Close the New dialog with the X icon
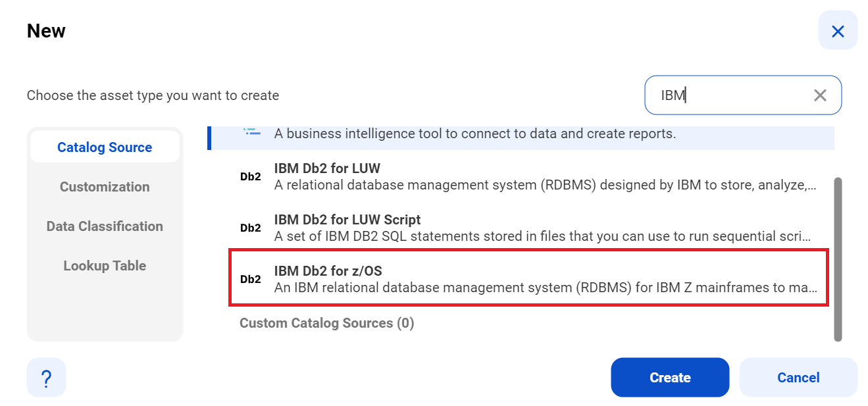868x406 pixels. tap(838, 31)
